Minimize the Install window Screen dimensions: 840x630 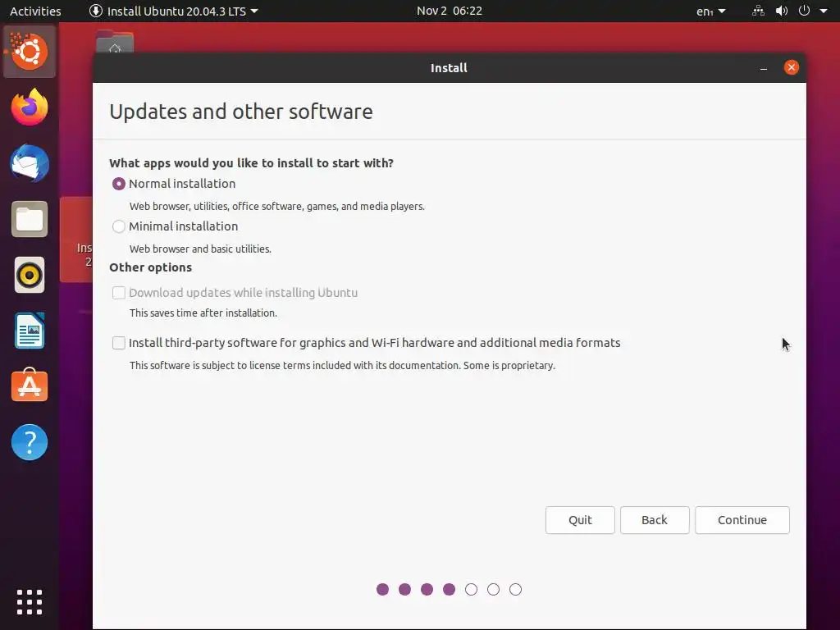(x=764, y=68)
